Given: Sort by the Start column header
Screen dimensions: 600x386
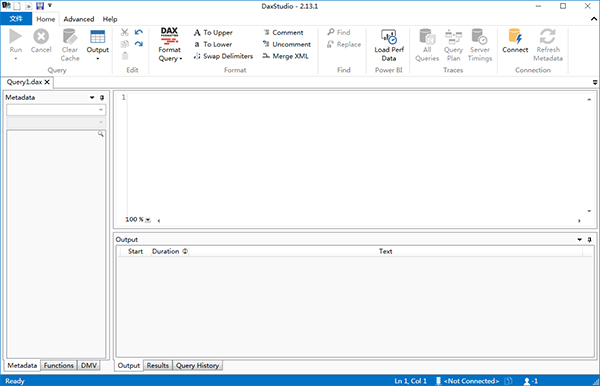Looking at the screenshot, I should [x=135, y=251].
